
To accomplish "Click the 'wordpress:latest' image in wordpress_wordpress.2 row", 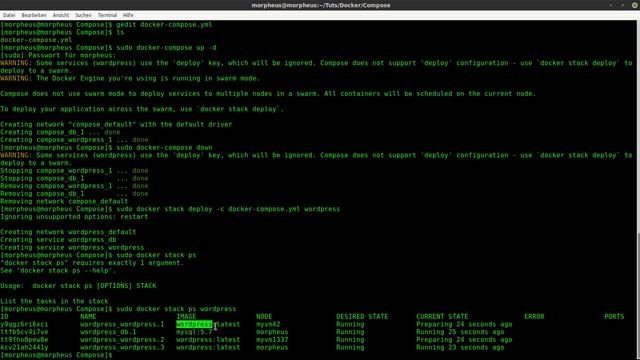I will (x=208, y=340).
